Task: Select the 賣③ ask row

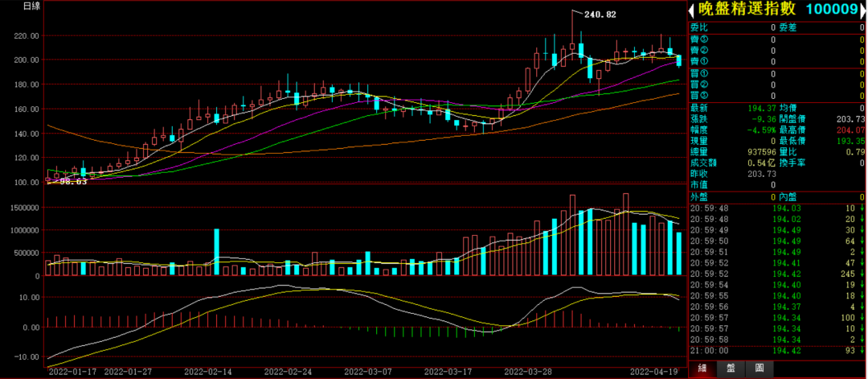Action: pyautogui.click(x=777, y=39)
